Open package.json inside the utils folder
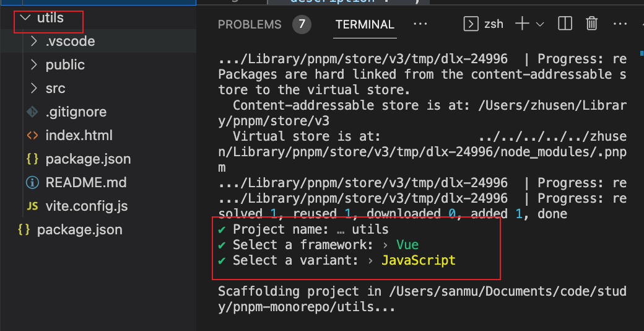The image size is (644, 331). click(x=88, y=159)
